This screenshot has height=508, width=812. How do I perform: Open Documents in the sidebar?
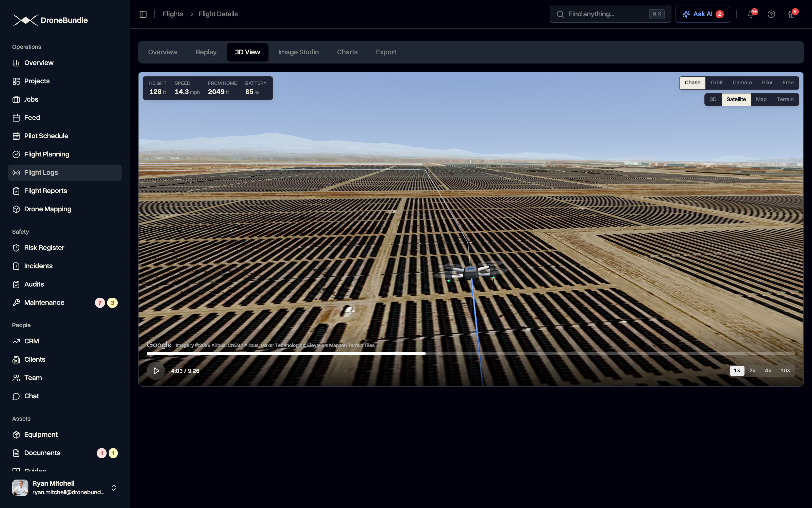(x=65, y=453)
